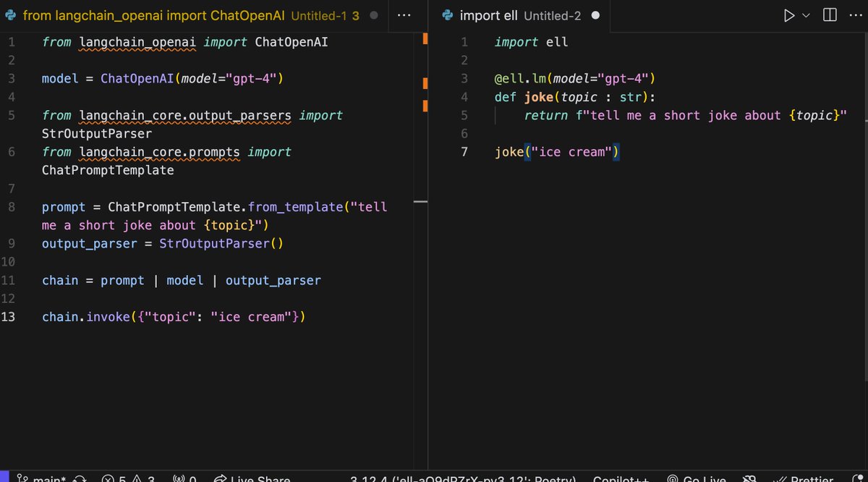
Task: Open the remote window indicator in status bar
Action: pyautogui.click(x=4, y=477)
